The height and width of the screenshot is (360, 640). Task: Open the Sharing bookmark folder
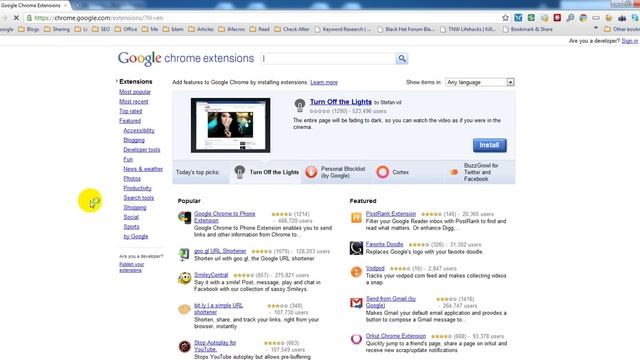57,29
